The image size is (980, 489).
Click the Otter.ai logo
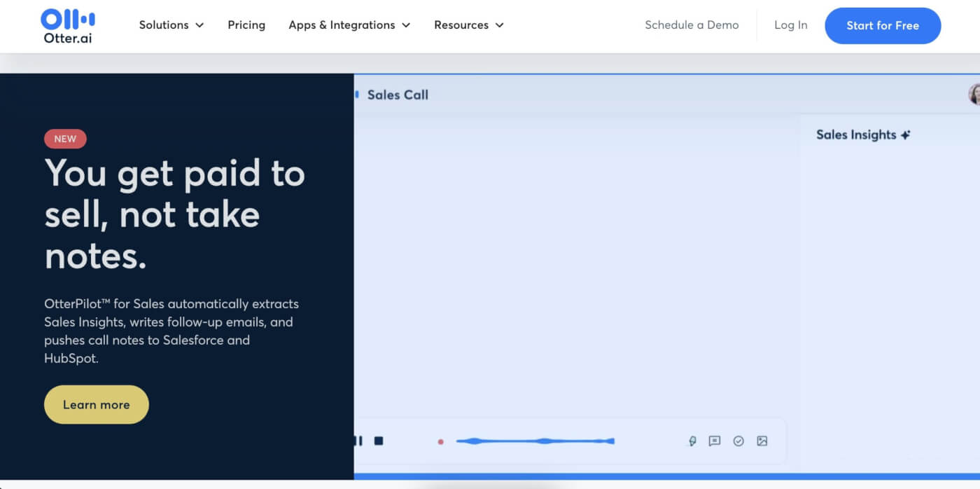[x=67, y=25]
